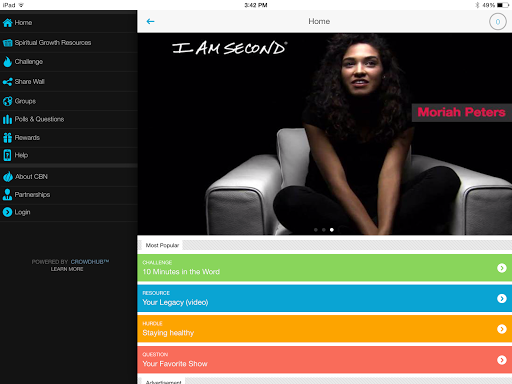Open Polls & Questions in sidebar

[x=68, y=119]
